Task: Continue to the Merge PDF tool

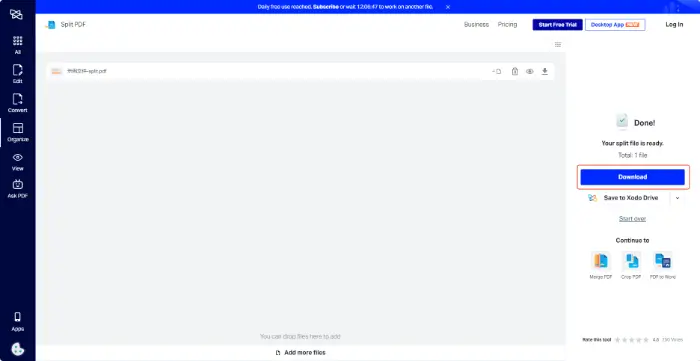Action: (x=600, y=265)
